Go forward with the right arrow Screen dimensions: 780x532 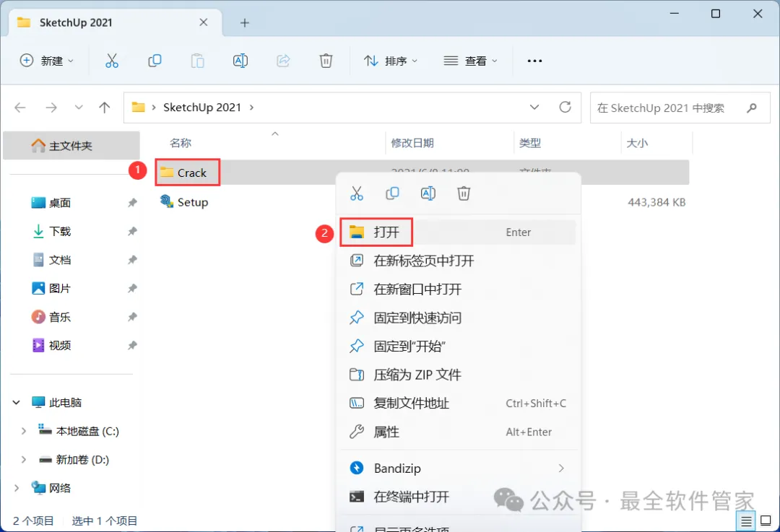click(51, 108)
